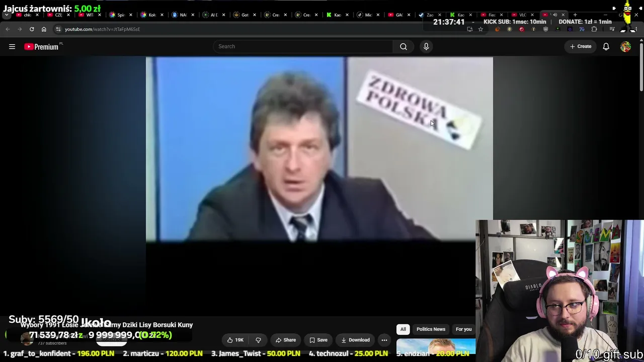Open the Create menu button
The width and height of the screenshot is (644, 362).
coord(581,46)
